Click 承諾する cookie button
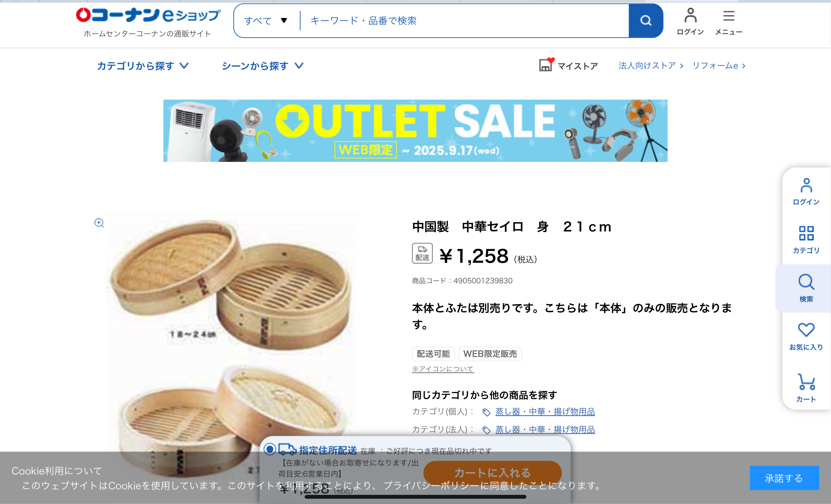The width and height of the screenshot is (831, 504). click(x=784, y=478)
